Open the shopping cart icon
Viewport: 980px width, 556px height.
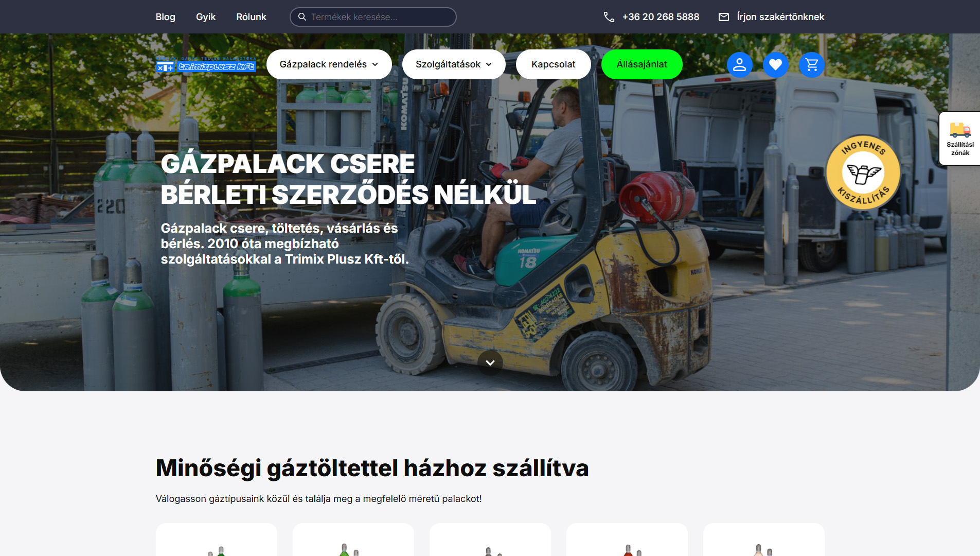pos(811,65)
